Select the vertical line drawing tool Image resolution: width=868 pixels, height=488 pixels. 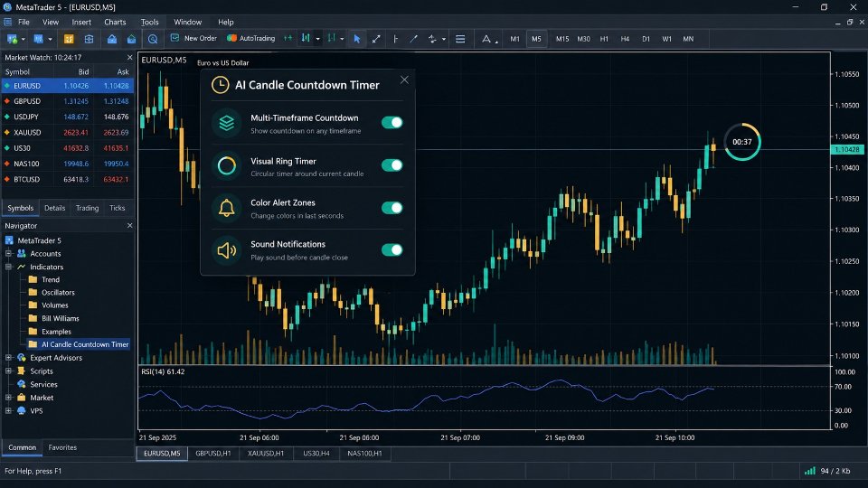(395, 39)
